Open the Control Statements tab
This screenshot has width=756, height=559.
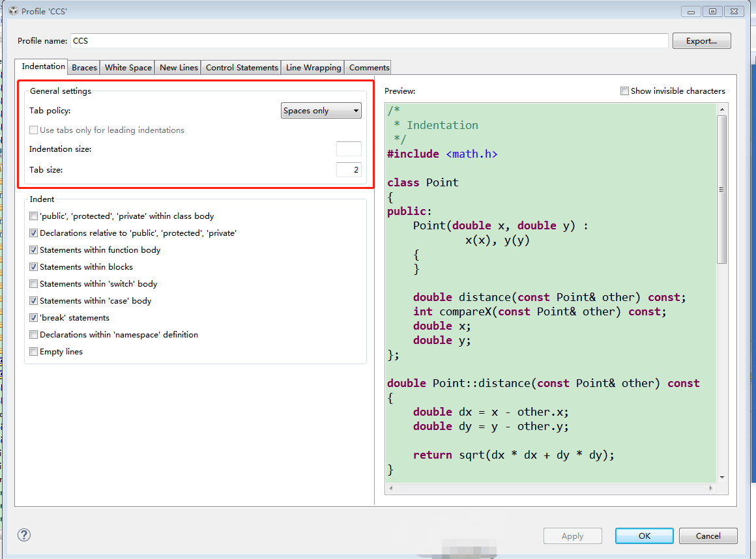[x=240, y=67]
